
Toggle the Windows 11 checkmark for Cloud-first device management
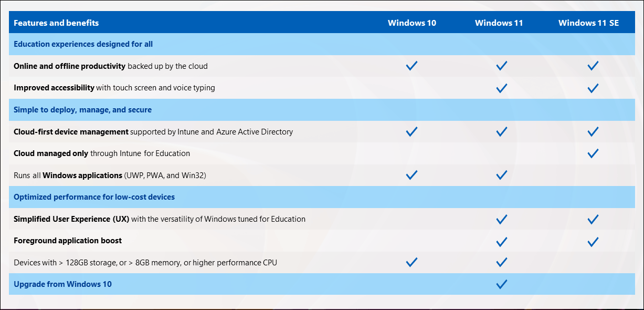click(501, 131)
